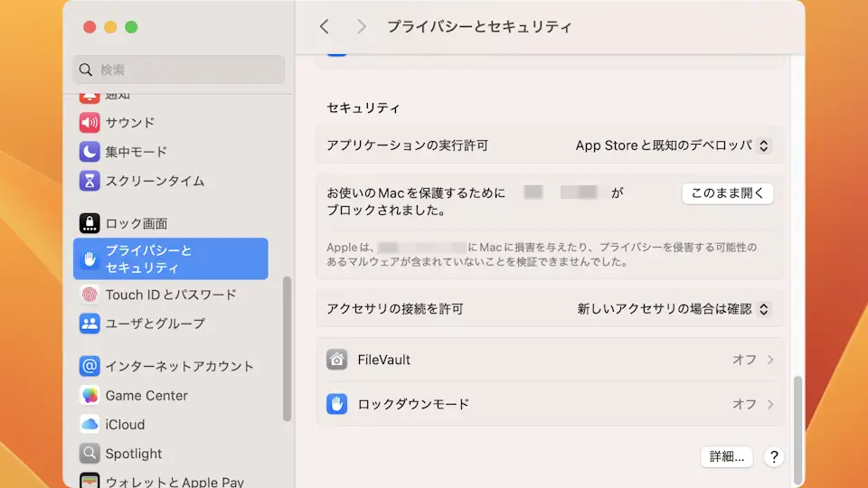Click the 詳細... button

[727, 457]
